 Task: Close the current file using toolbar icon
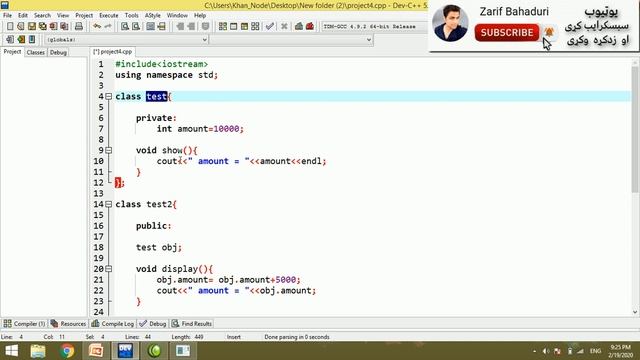[53, 27]
